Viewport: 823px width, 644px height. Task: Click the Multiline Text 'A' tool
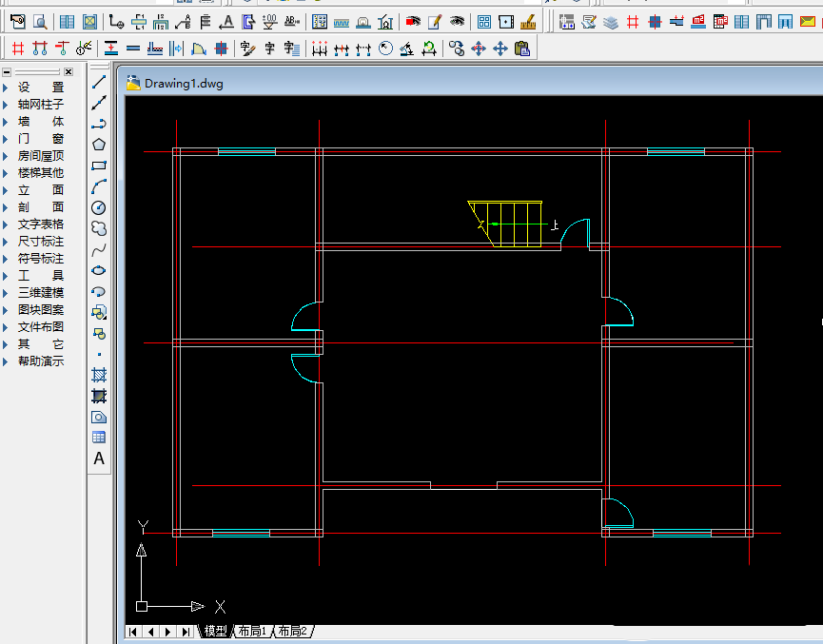[99, 459]
